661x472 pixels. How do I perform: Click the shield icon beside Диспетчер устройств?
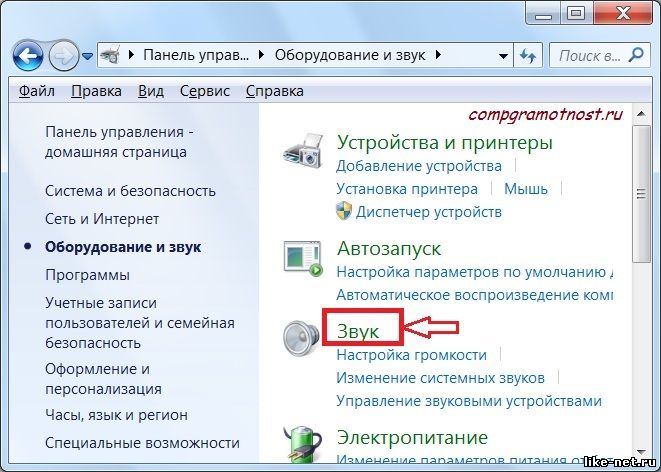344,211
